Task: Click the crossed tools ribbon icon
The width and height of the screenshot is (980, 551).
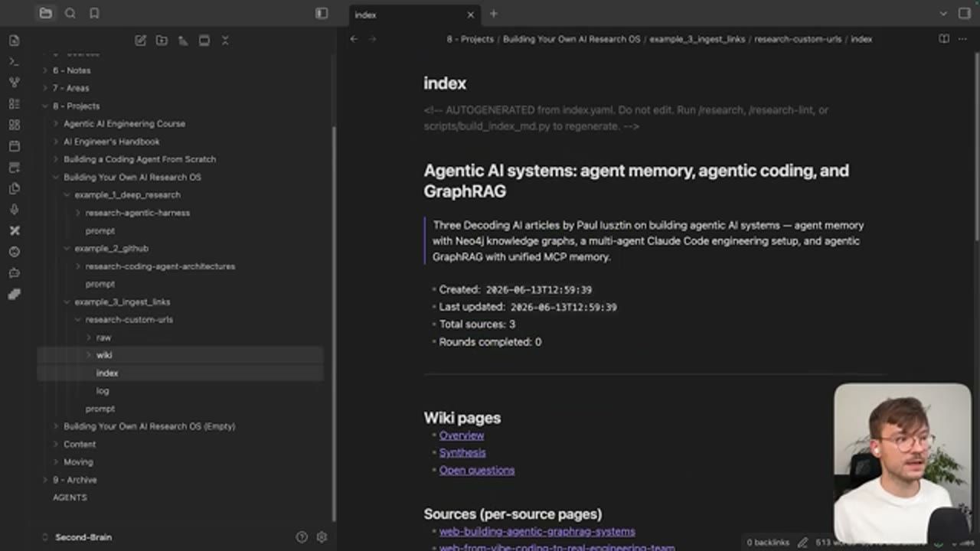Action: [x=14, y=230]
